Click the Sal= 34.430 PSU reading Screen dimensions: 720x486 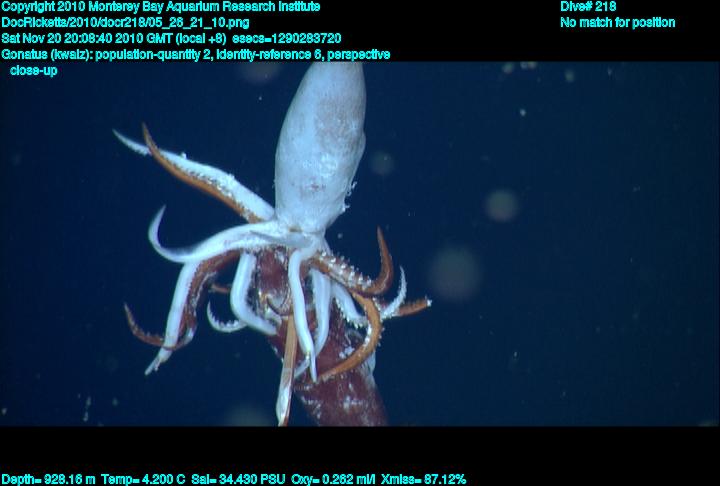pos(238,480)
